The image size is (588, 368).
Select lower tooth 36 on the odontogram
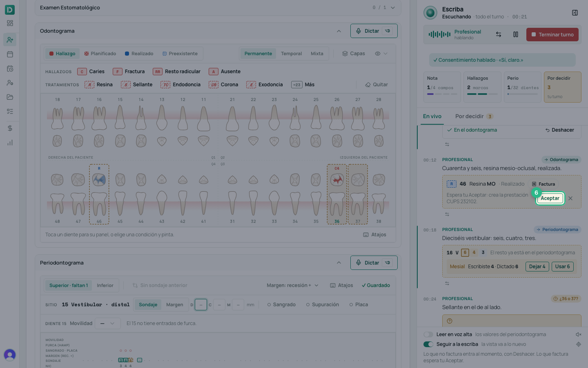[337, 194]
